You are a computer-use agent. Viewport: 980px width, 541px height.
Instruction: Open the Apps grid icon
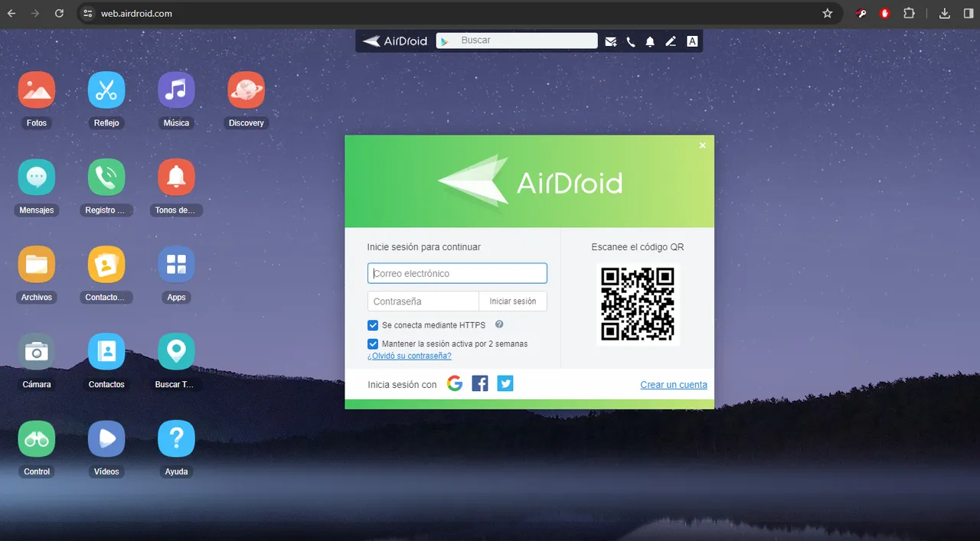tap(176, 265)
